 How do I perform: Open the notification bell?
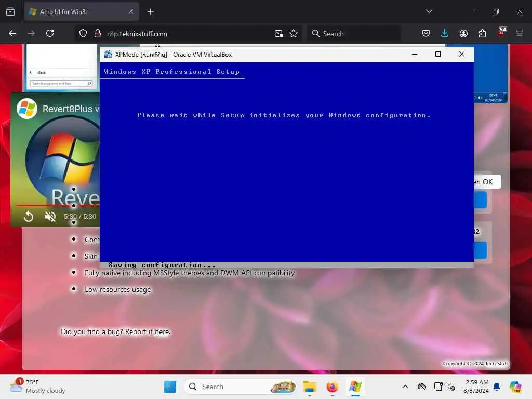tap(497, 387)
